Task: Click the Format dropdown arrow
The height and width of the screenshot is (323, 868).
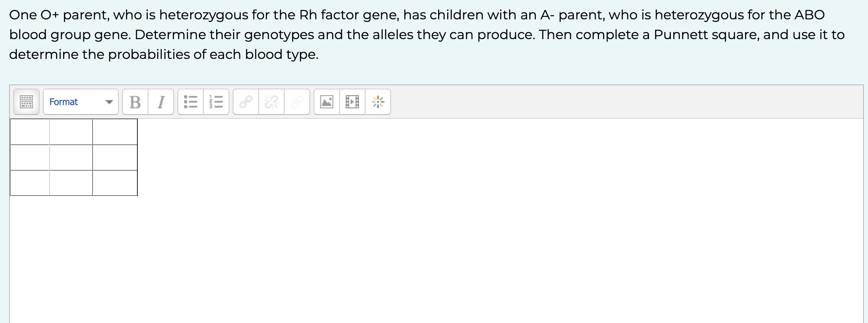Action: (x=109, y=102)
